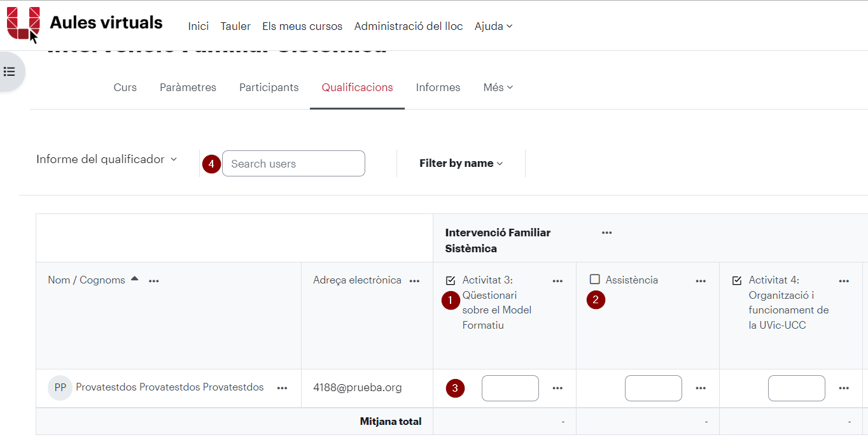
Task: Open the Informe del qualificador dropdown
Action: (106, 159)
